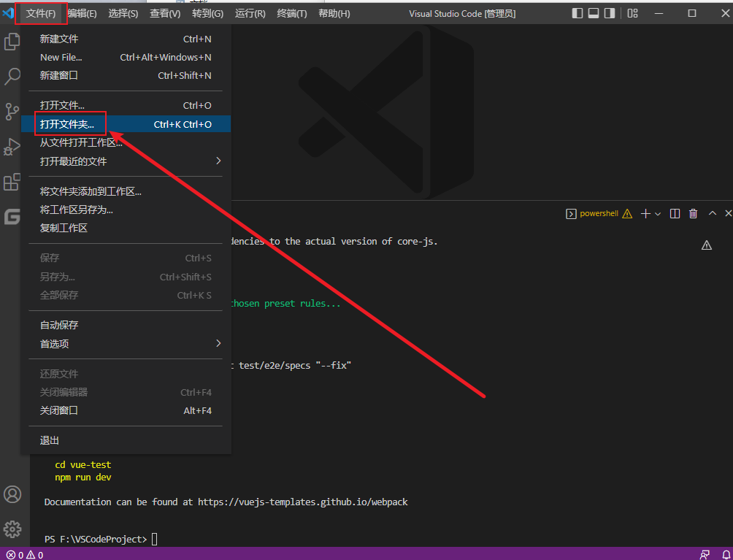Split the terminal
The image size is (733, 560).
[x=675, y=214]
